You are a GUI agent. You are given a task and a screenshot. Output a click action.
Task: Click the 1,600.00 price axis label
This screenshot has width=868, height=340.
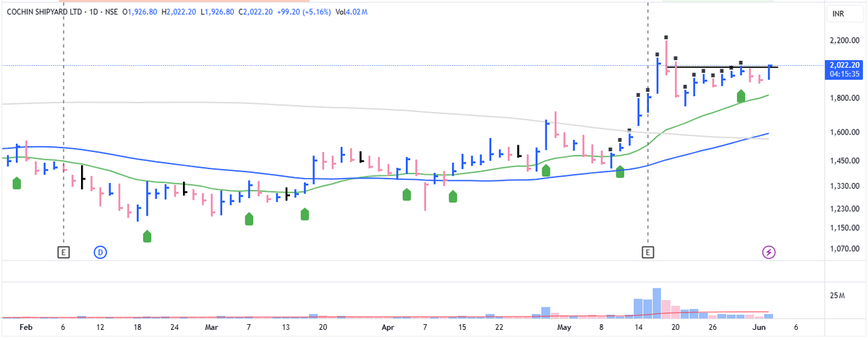pos(845,132)
